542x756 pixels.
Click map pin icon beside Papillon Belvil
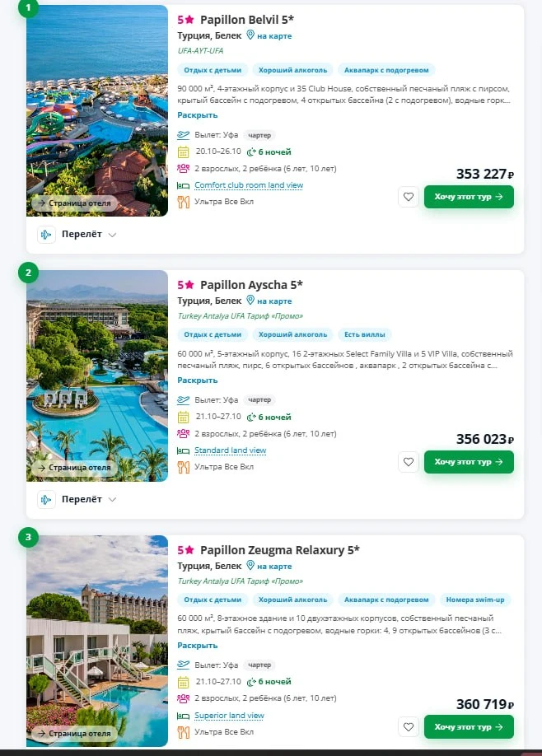250,35
